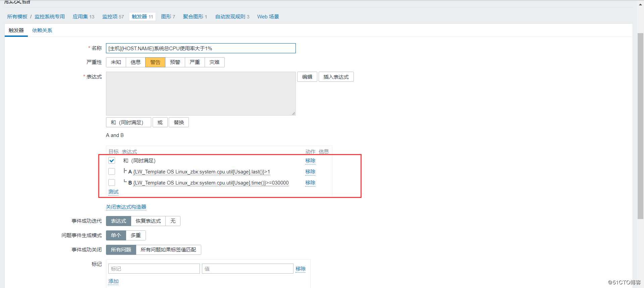
Task: Toggle the checked 和 (同时满足) row checkbox
Action: tap(112, 161)
